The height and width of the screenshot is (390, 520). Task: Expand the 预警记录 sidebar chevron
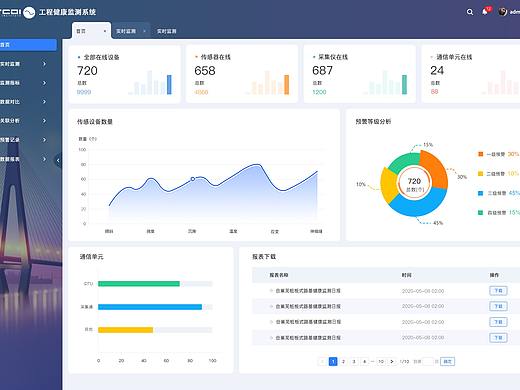(x=44, y=140)
